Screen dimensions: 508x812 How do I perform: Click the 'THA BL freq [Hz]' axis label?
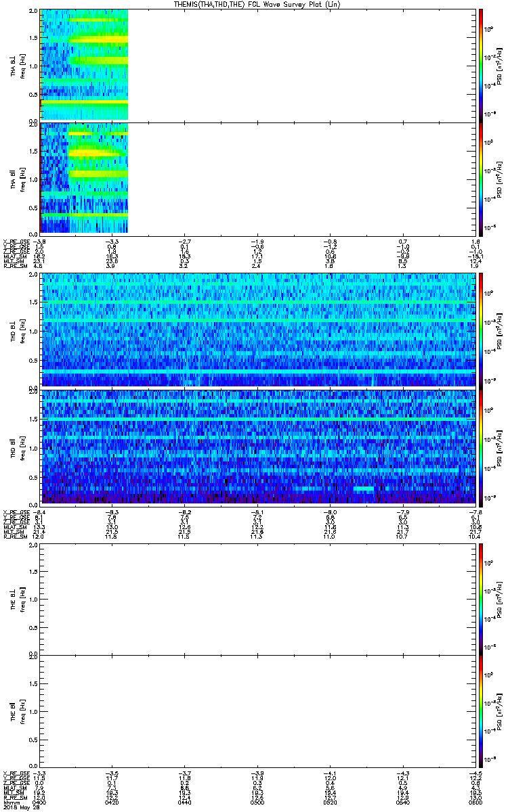pos(18,66)
